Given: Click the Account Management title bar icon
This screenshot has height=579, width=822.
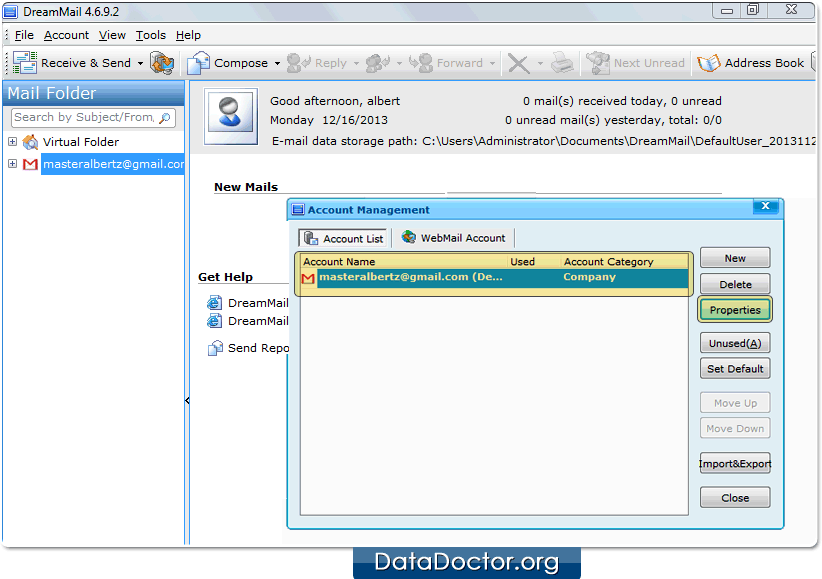Looking at the screenshot, I should (x=298, y=210).
